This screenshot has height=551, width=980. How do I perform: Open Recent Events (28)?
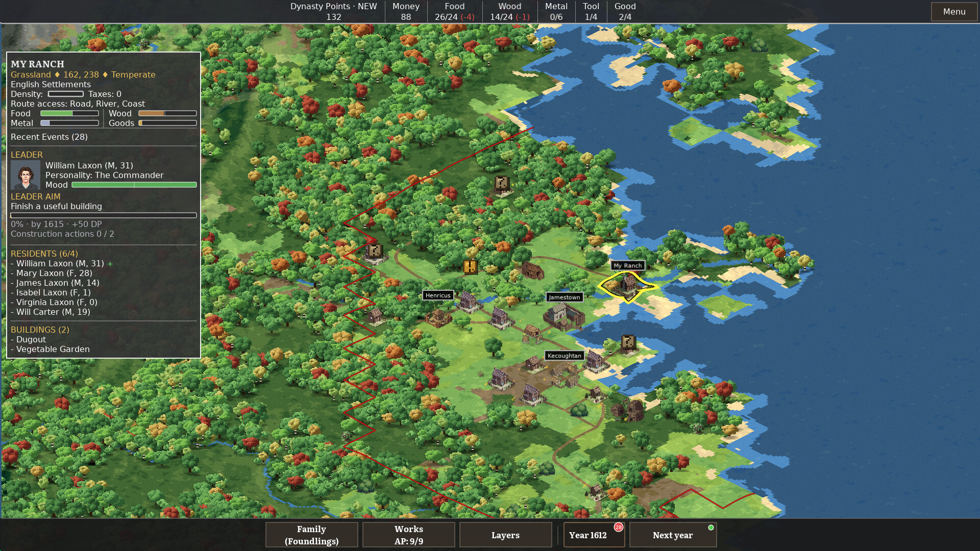click(49, 137)
